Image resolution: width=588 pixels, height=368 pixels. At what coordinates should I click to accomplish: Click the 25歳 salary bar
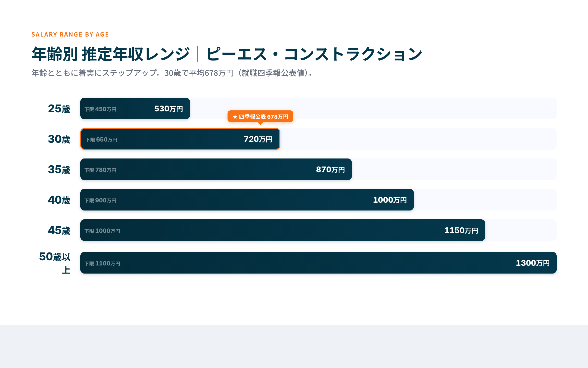coord(135,108)
